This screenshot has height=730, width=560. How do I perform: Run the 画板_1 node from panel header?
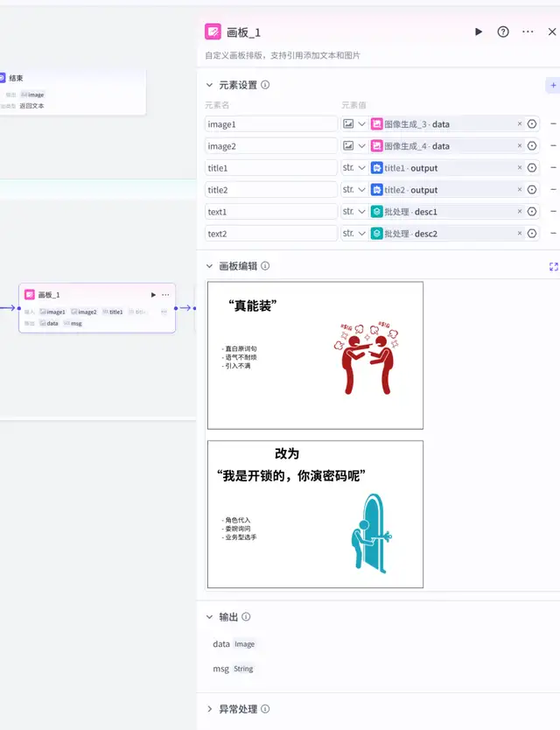[479, 32]
